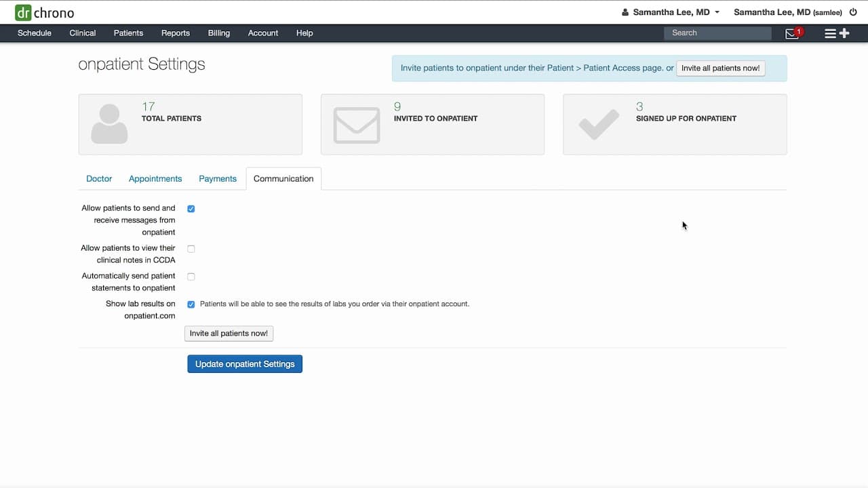
Task: Switch to the Payments tab
Action: pyautogui.click(x=218, y=179)
